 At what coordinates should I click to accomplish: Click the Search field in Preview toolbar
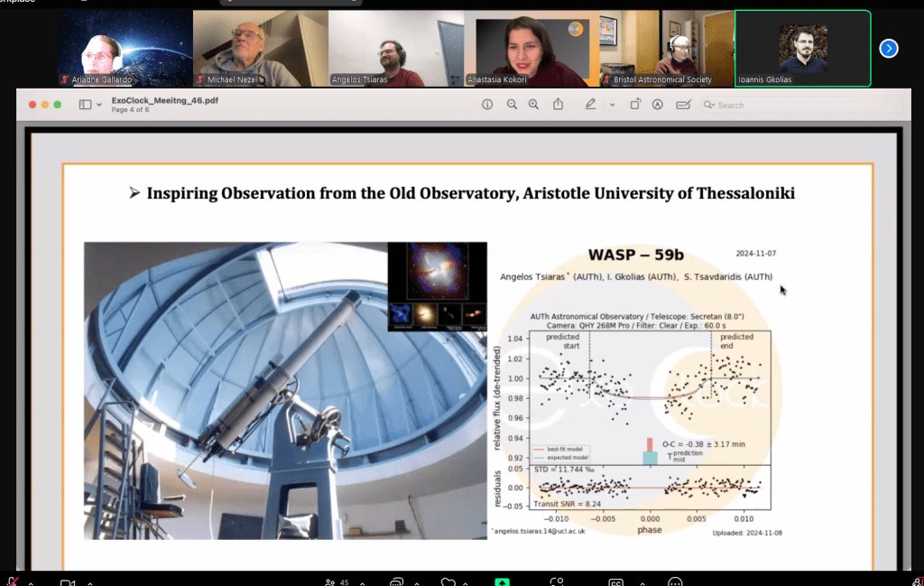[x=758, y=105]
